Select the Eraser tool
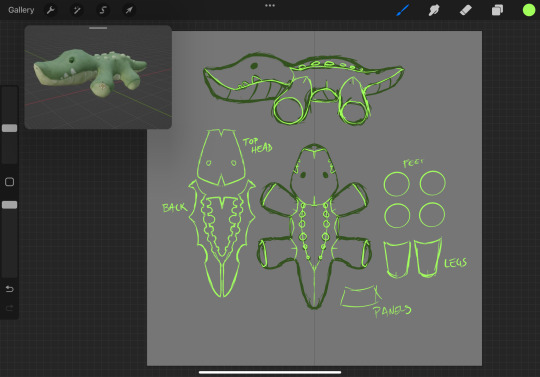This screenshot has height=377, width=540. 466,10
